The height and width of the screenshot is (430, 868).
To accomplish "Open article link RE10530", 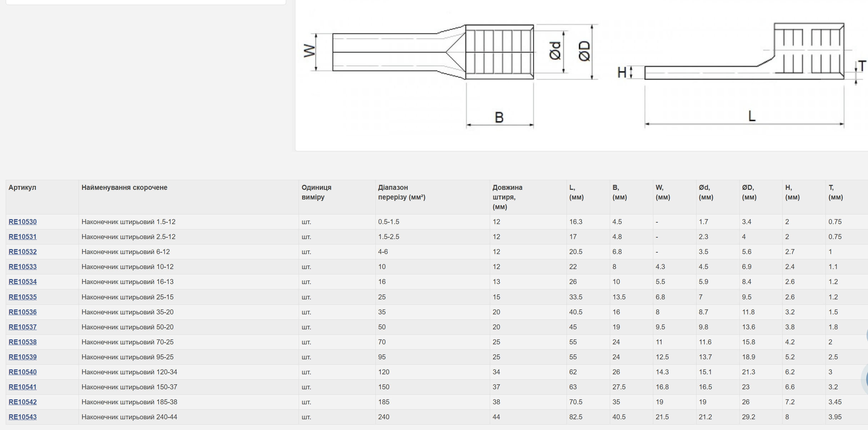I will (23, 222).
